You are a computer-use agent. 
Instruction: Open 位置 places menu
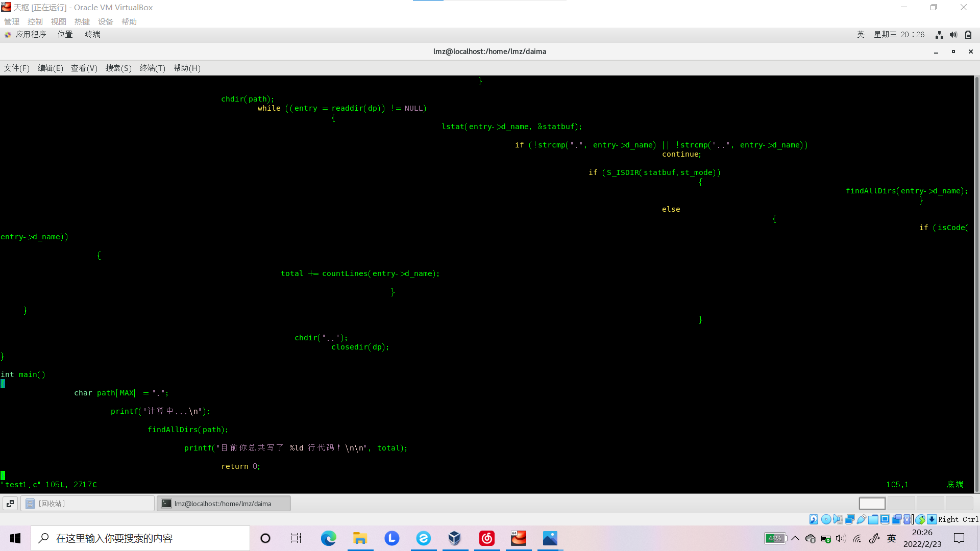click(x=65, y=34)
